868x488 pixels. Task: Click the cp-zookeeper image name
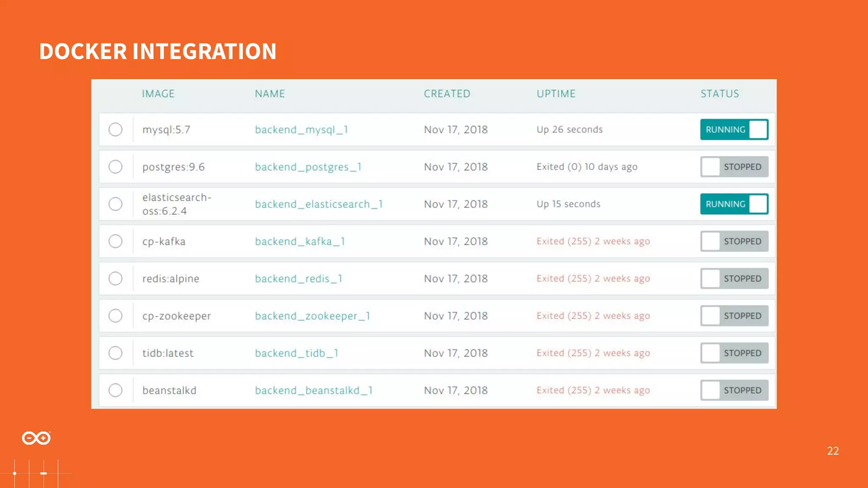(176, 316)
